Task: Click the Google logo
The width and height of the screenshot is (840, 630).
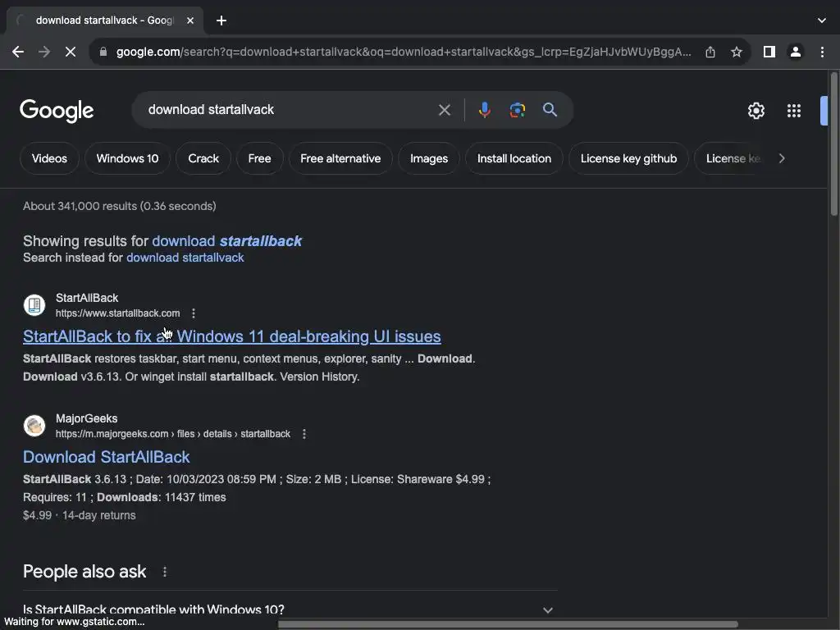Action: coord(57,111)
